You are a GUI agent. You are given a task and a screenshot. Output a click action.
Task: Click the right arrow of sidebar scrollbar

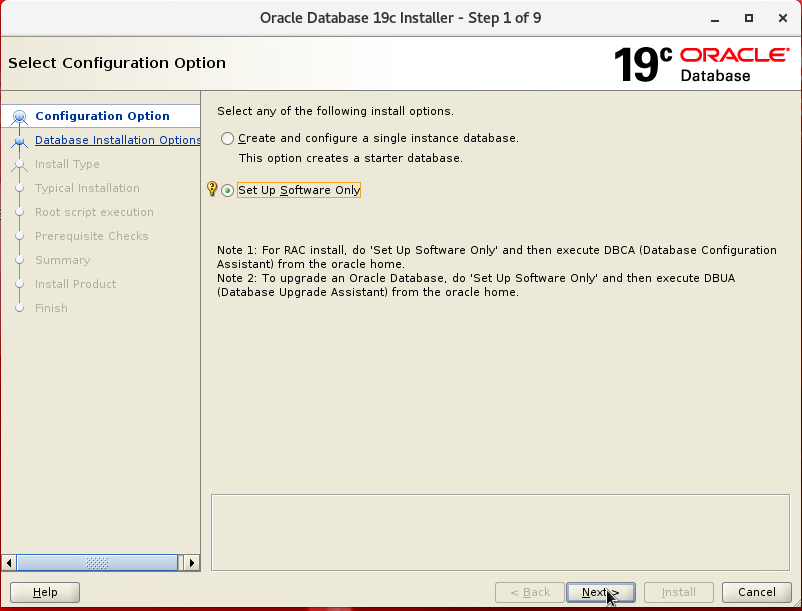193,562
